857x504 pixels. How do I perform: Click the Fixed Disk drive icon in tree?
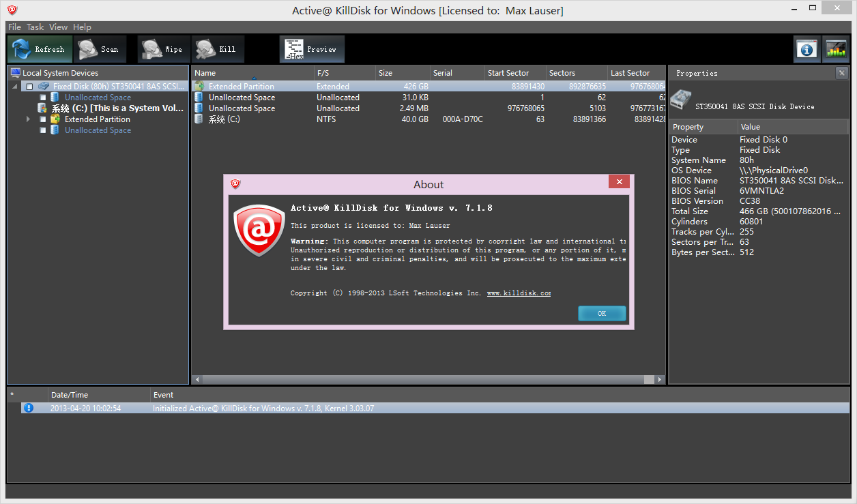coord(44,87)
